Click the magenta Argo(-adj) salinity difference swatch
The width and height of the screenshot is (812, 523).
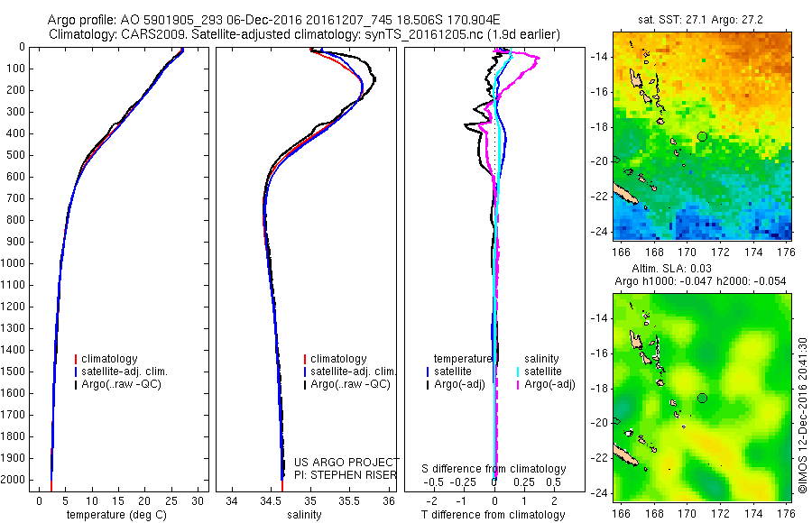[x=518, y=384]
